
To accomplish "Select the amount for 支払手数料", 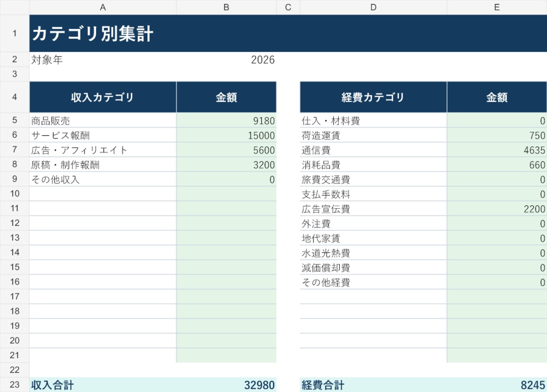I will pos(497,193).
